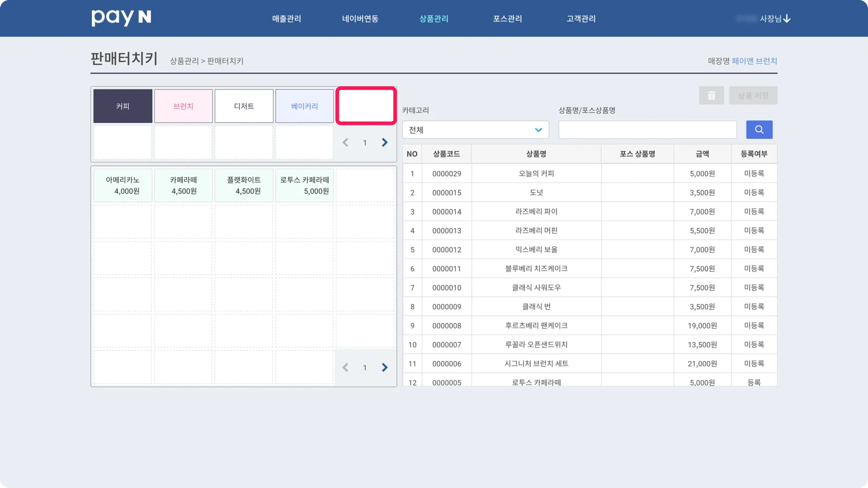Select the 베이커리 category key
The width and height of the screenshot is (868, 488).
click(x=304, y=106)
